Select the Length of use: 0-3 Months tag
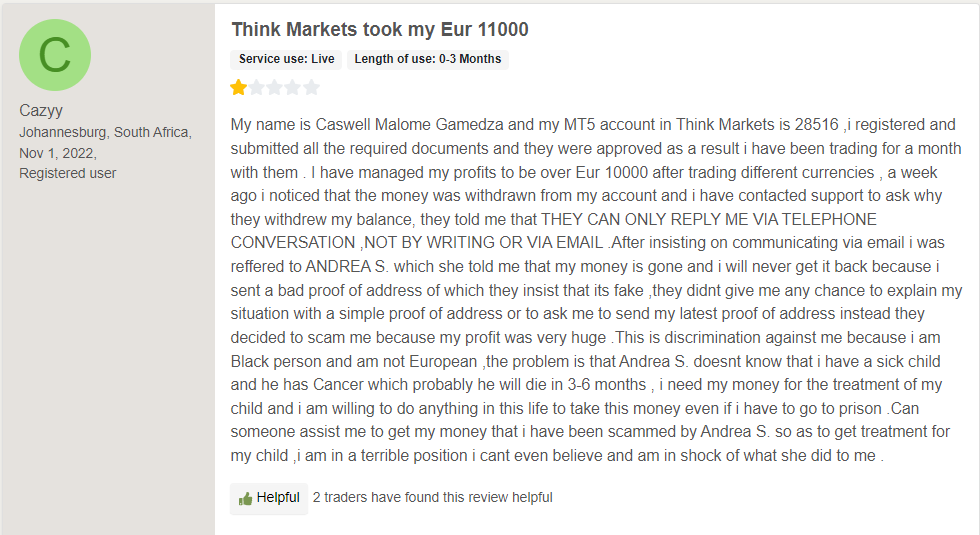This screenshot has width=980, height=535. point(428,59)
